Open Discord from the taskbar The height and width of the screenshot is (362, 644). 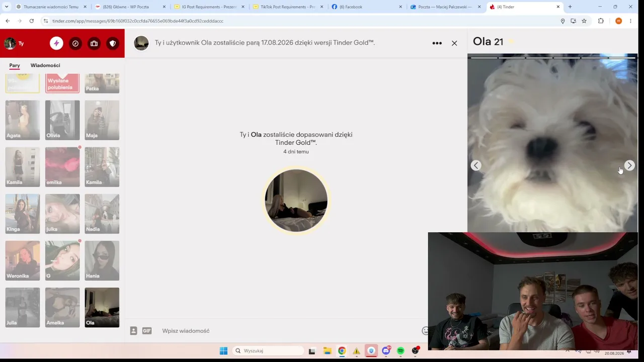(x=386, y=351)
